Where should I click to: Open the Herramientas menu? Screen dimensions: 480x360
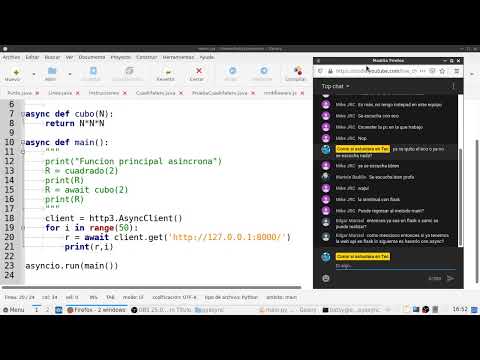[x=178, y=57]
